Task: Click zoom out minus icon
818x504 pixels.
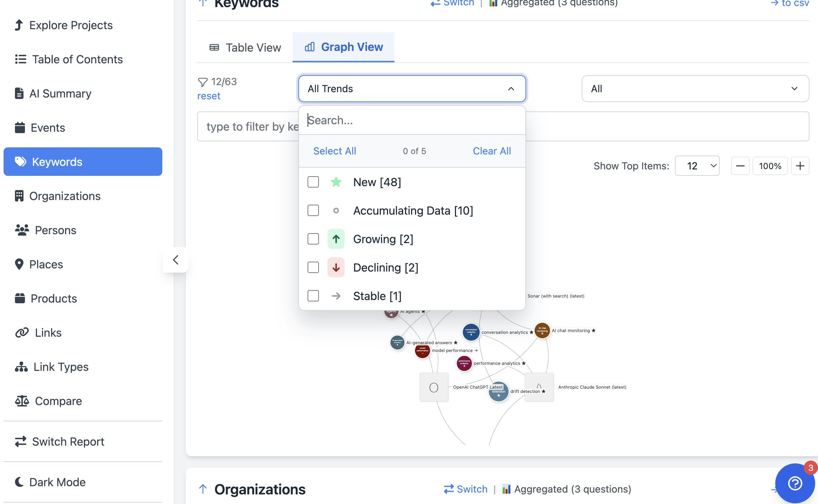Action: click(740, 166)
